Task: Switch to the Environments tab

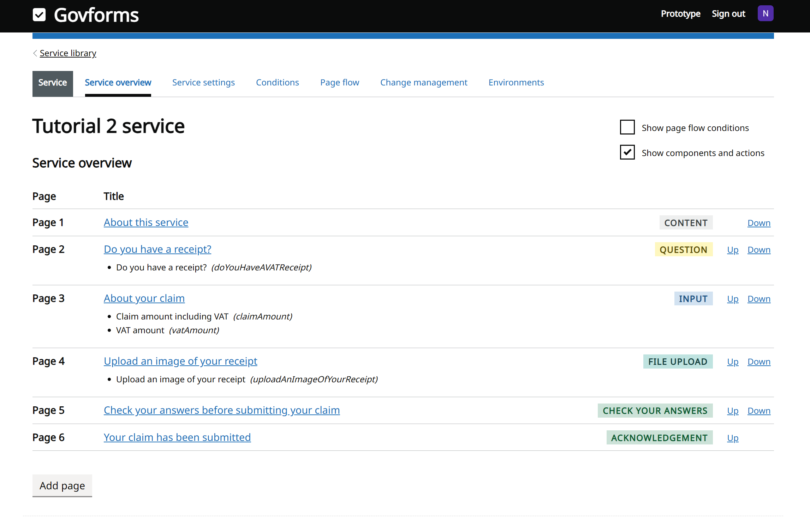Action: click(516, 83)
